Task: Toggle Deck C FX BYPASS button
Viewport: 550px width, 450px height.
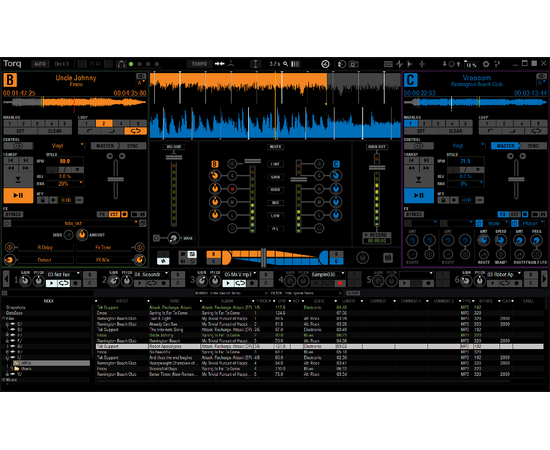Action: click(x=414, y=214)
